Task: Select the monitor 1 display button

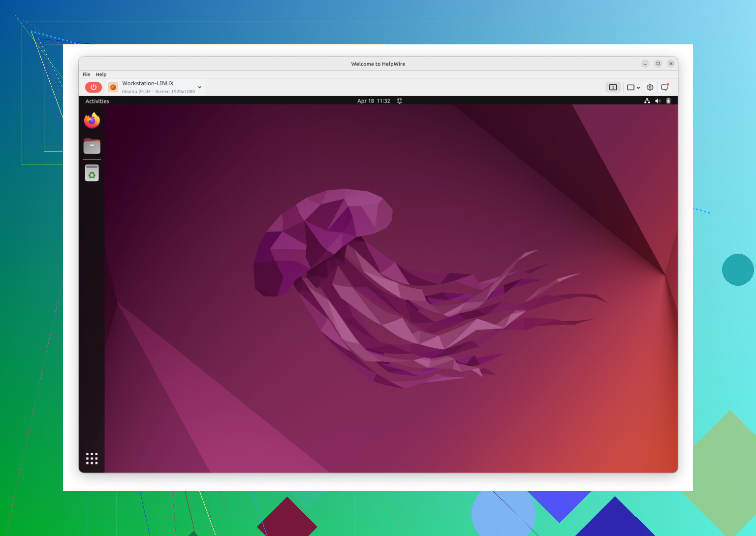Action: click(x=613, y=87)
